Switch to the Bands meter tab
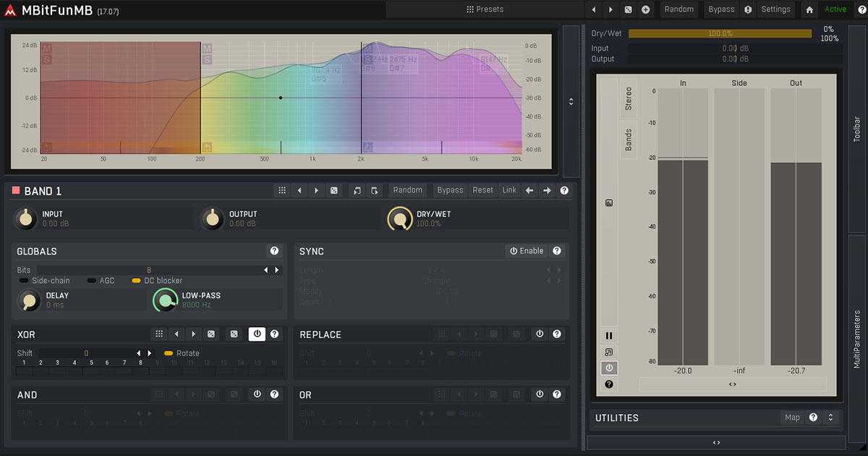Viewport: 868px width, 456px height. click(x=629, y=140)
